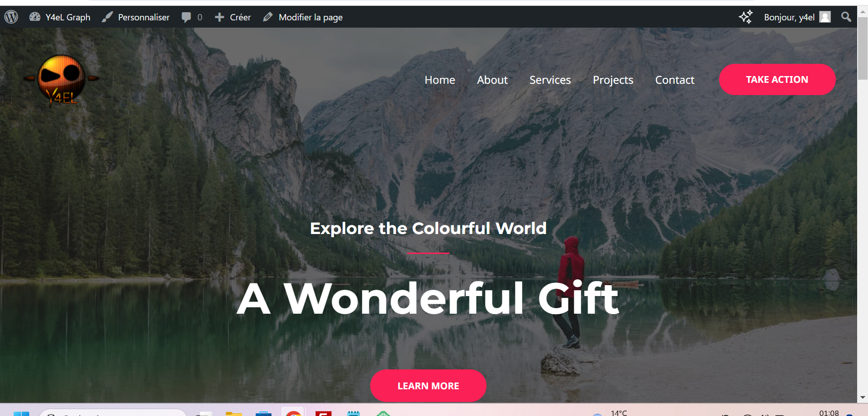Screen dimensions: 868x416
Task: Click the Créer plus icon
Action: [x=219, y=17]
